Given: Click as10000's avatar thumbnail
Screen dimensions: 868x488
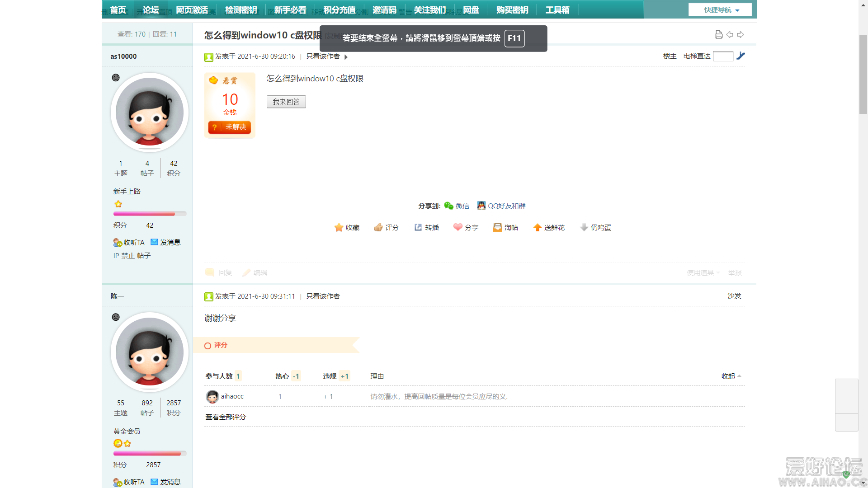Looking at the screenshot, I should click(149, 113).
